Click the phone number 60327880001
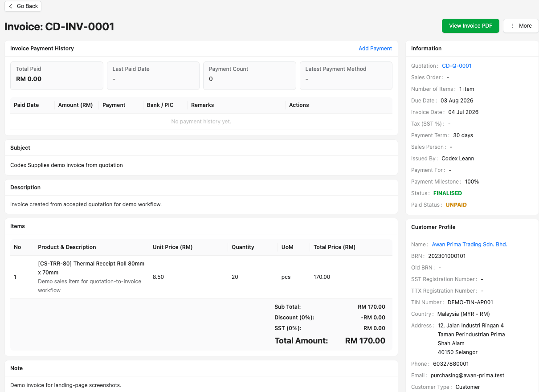539x392 pixels. pyautogui.click(x=451, y=364)
